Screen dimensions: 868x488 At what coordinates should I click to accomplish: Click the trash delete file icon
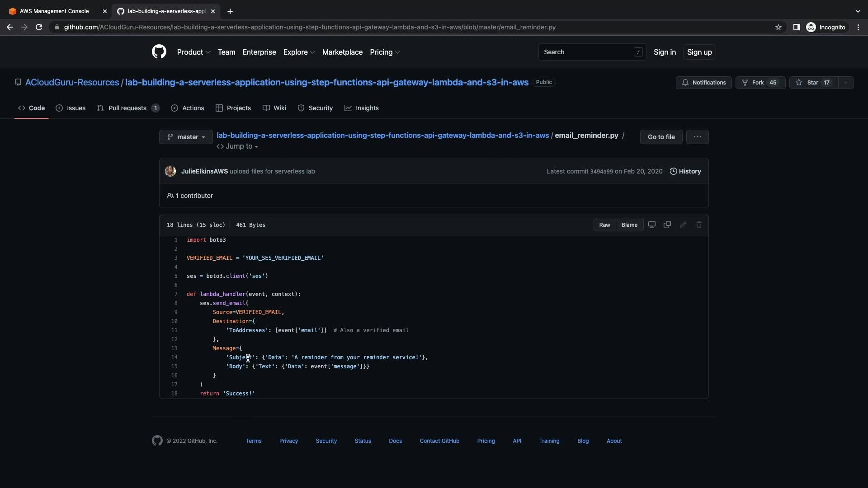pos(698,225)
